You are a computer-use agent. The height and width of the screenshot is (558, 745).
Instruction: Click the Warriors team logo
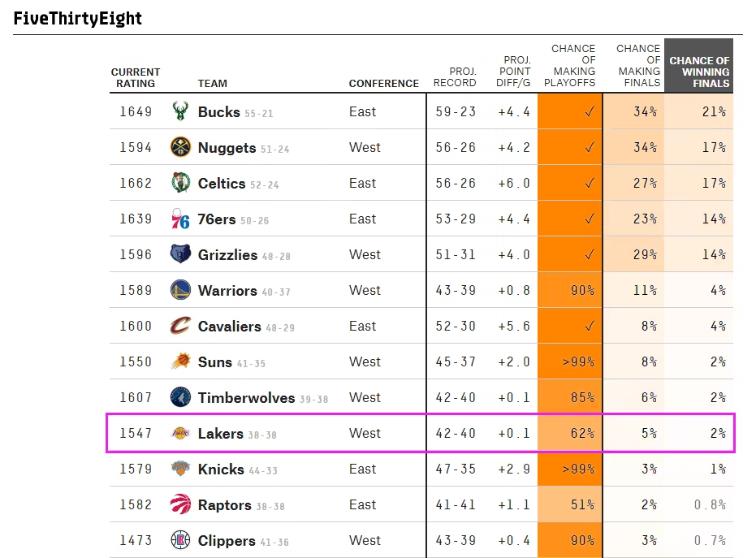(x=180, y=290)
